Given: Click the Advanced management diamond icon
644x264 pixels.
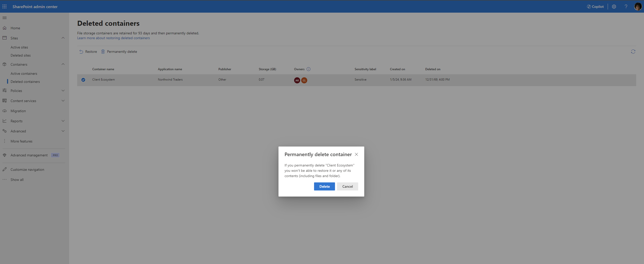Looking at the screenshot, I should coord(5,155).
